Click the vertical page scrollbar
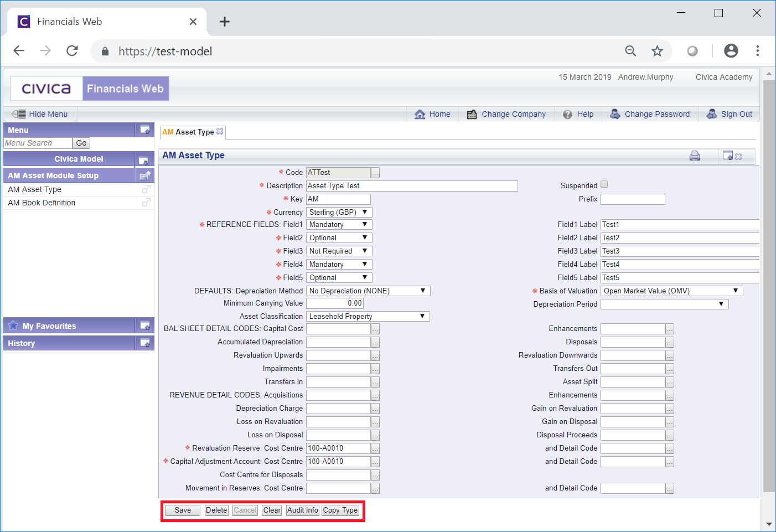The width and height of the screenshot is (776, 532). click(769, 286)
